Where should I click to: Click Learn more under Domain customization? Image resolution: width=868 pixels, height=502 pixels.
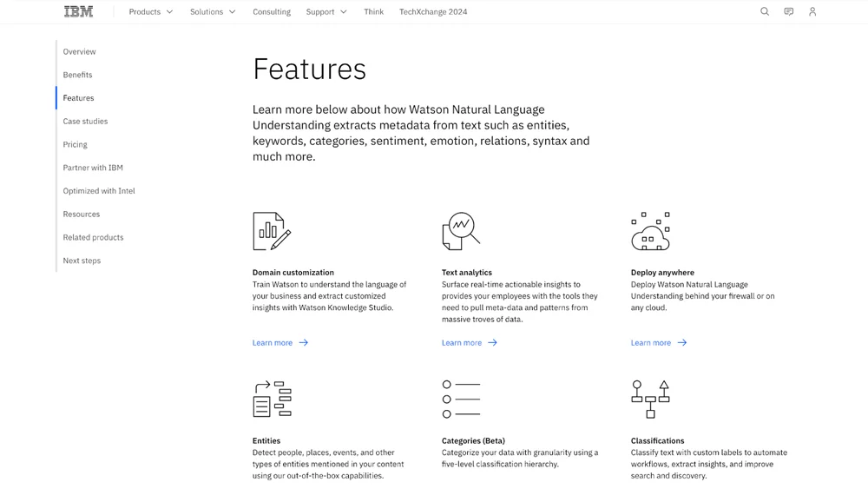[x=273, y=343]
